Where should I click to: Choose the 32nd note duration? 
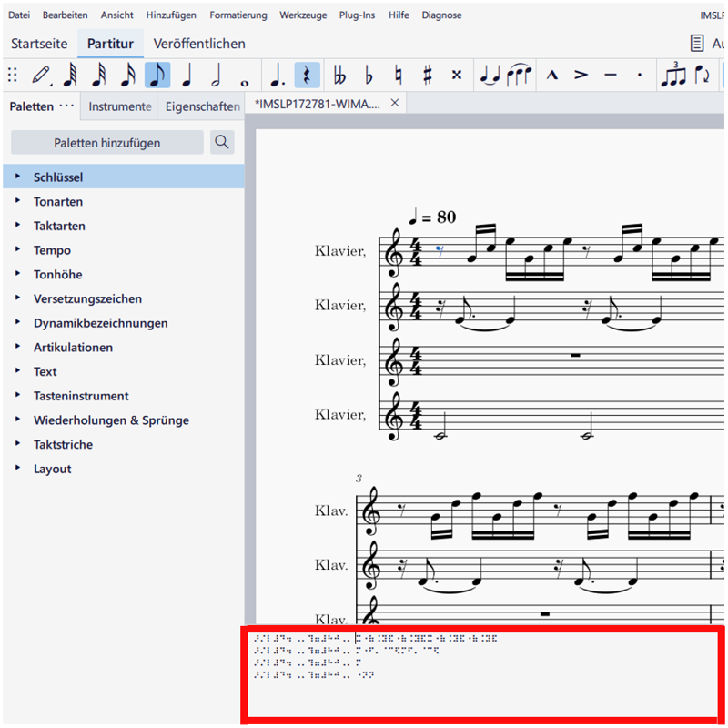point(99,75)
